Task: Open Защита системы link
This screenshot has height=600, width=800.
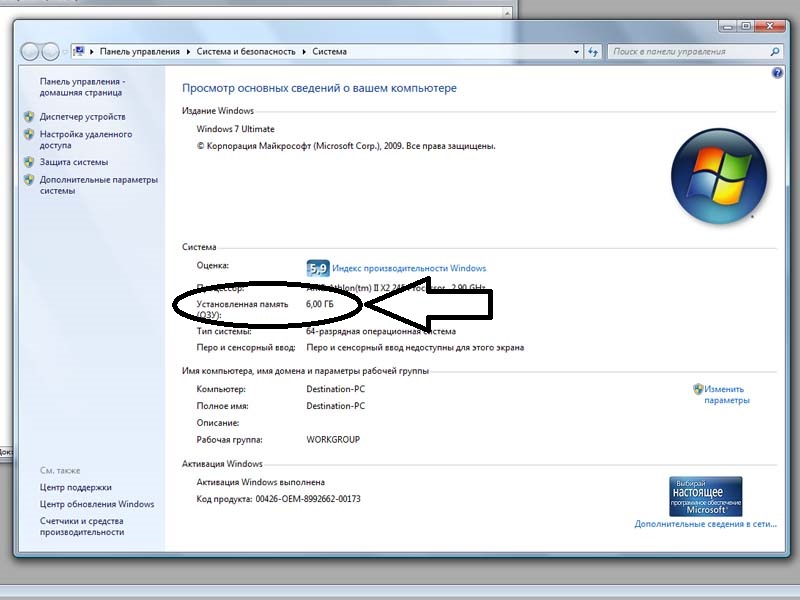Action: tap(74, 162)
